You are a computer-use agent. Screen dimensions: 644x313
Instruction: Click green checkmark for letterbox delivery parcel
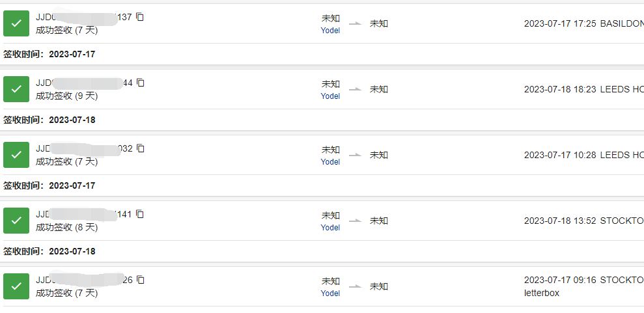click(16, 286)
